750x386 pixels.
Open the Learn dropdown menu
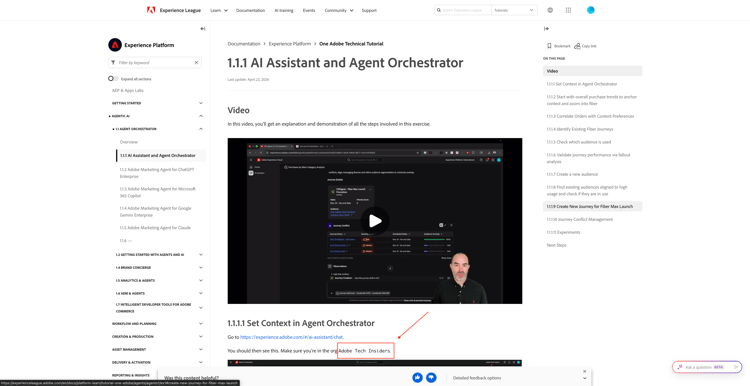tap(219, 10)
